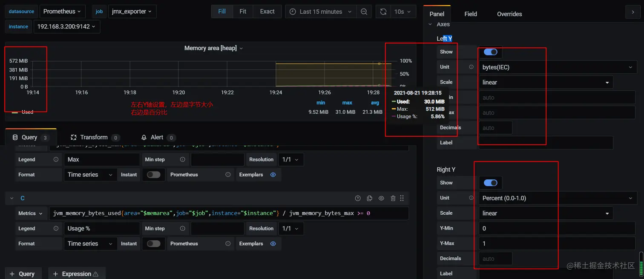Toggle Right Y Show switch
The height and width of the screenshot is (279, 644).
tap(490, 183)
